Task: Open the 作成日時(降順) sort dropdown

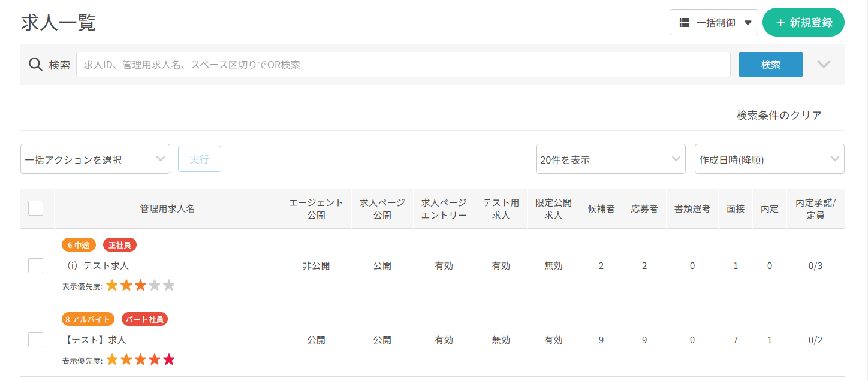Action: pyautogui.click(x=769, y=159)
